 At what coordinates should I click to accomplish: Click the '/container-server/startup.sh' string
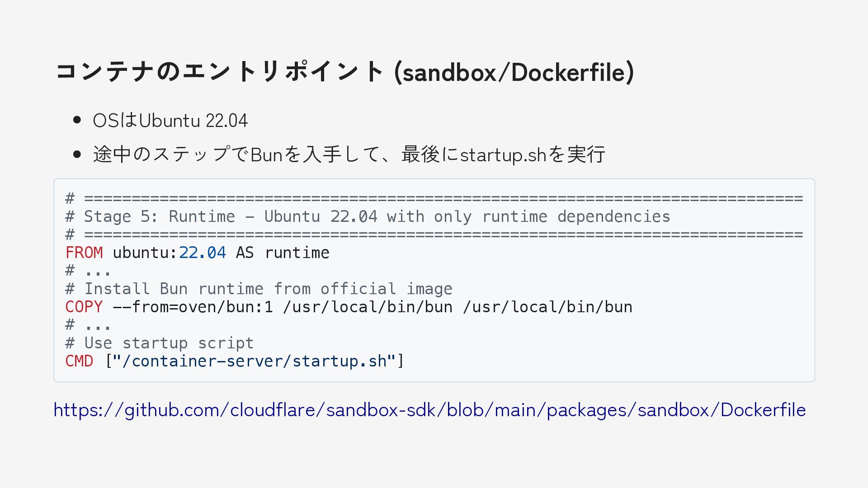click(255, 361)
